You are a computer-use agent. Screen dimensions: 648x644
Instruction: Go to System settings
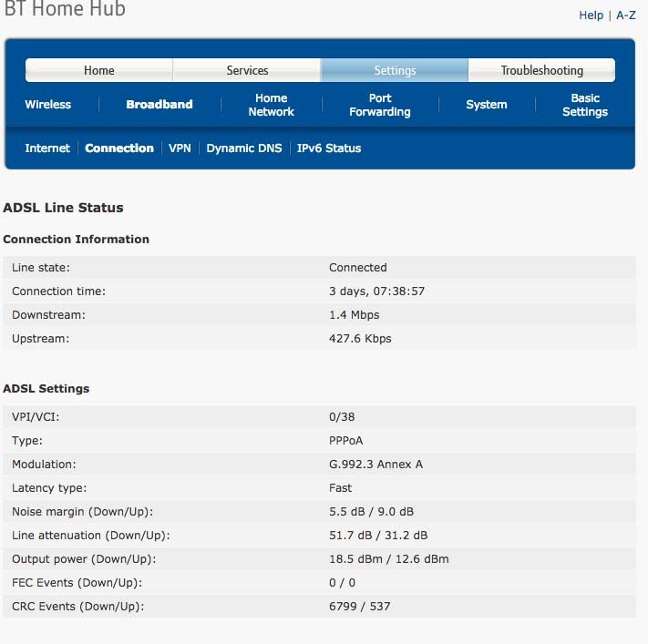point(487,105)
